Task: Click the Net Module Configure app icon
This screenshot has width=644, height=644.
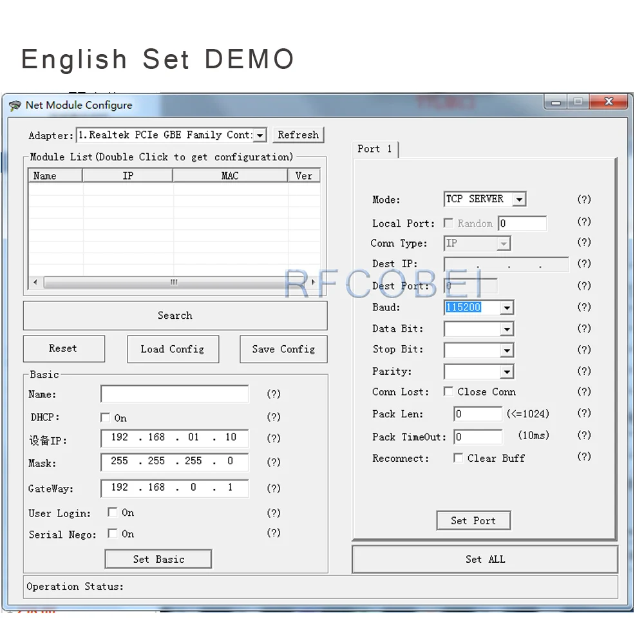Action: (x=14, y=106)
